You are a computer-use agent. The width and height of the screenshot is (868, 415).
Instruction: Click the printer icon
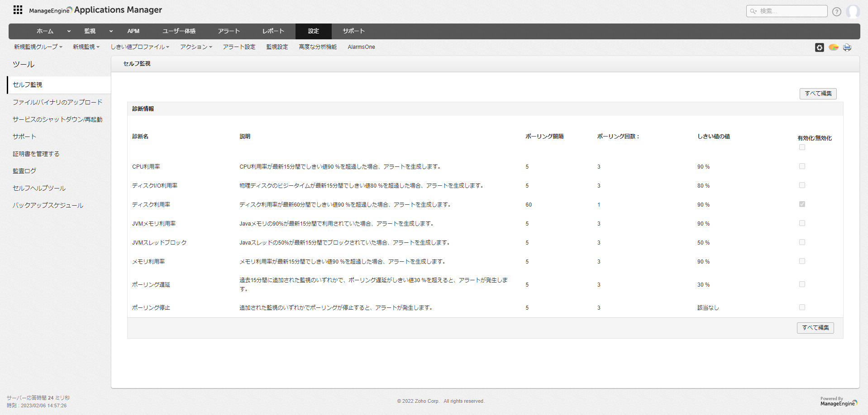pyautogui.click(x=847, y=47)
